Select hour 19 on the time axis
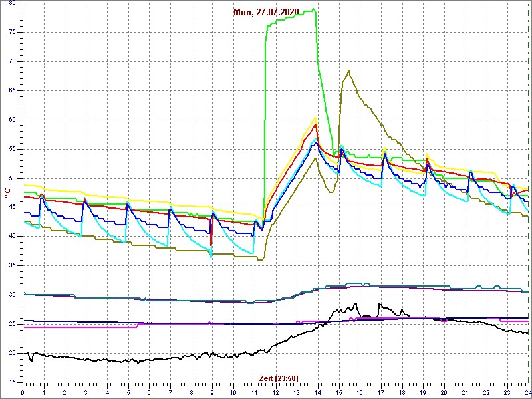This screenshot has width=532, height=399. (423, 392)
